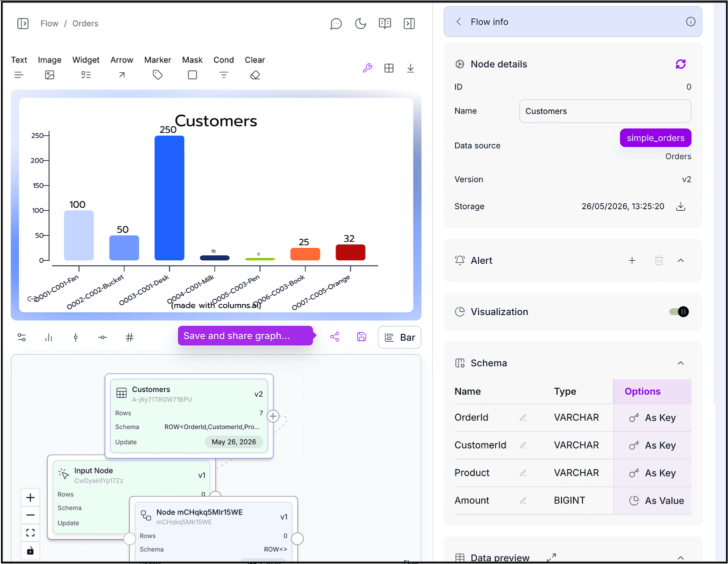Image resolution: width=728 pixels, height=564 pixels.
Task: Select the Widget annotation tool
Action: tap(86, 67)
